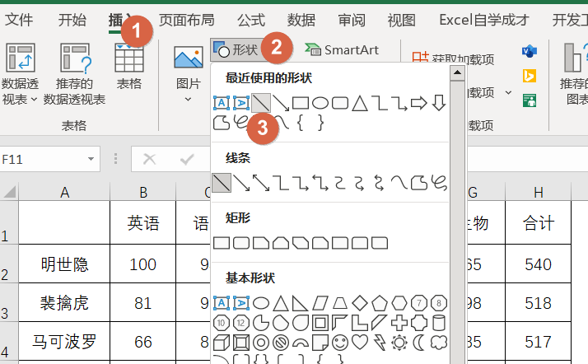Screen dimensions: 588x364
Task: Open the People Graph add-in icon
Action: click(x=530, y=100)
